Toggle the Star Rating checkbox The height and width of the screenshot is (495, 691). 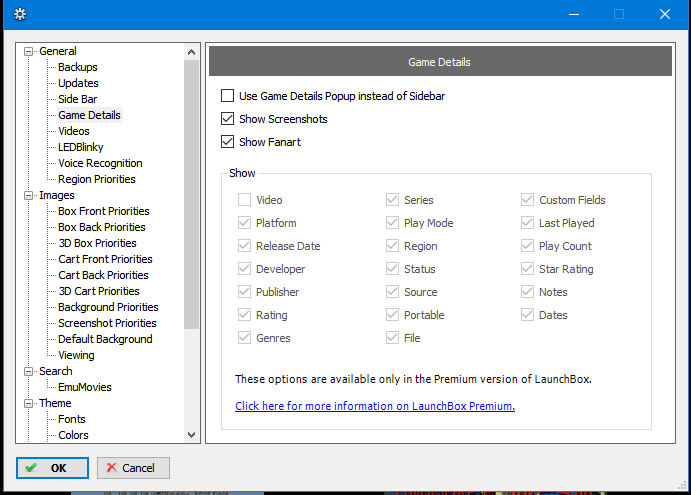(x=527, y=268)
